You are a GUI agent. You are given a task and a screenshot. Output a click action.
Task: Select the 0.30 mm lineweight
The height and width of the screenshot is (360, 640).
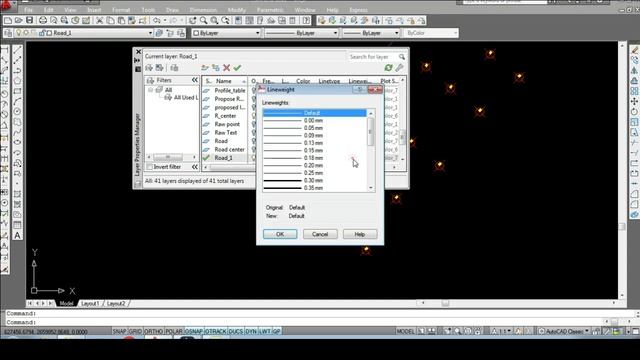[315, 180]
